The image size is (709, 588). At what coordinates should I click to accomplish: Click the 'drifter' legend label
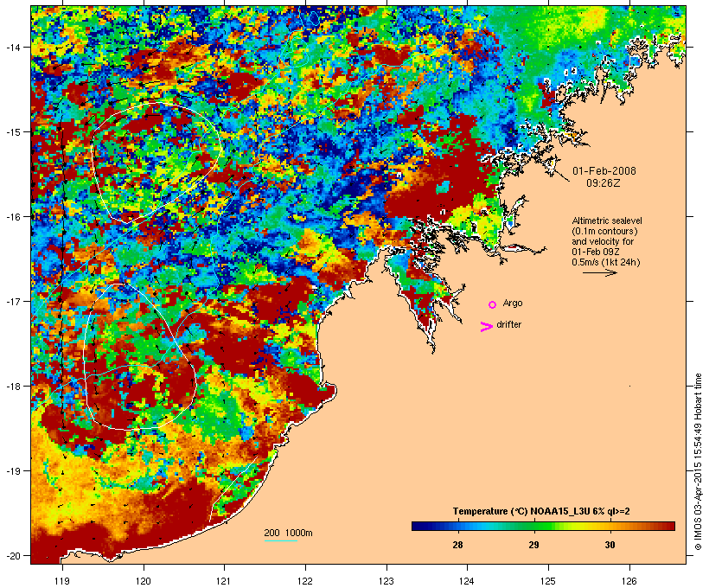pyautogui.click(x=508, y=324)
